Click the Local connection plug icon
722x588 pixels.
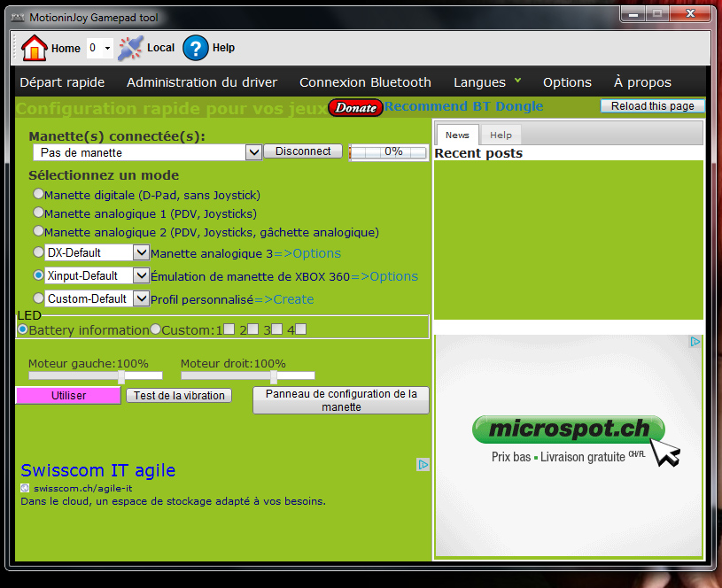[x=130, y=48]
